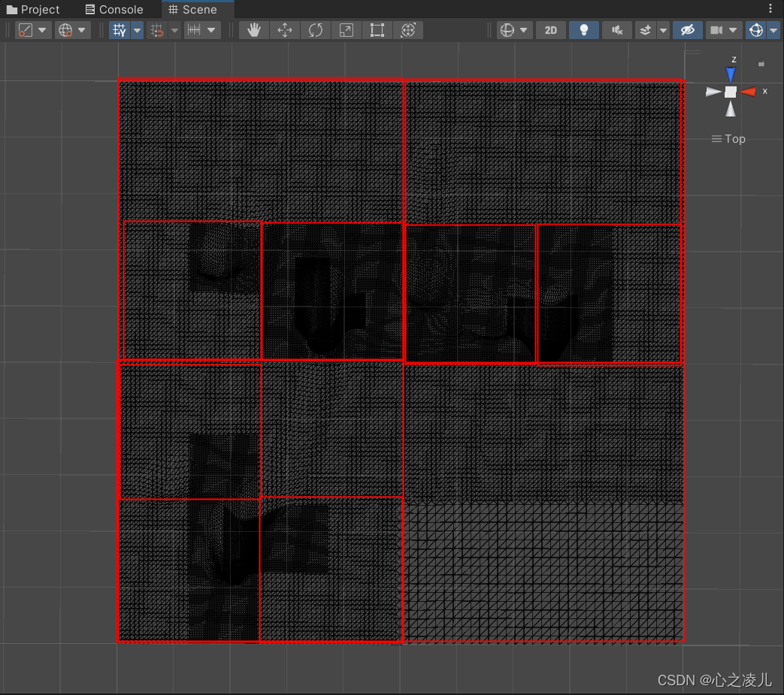Expand the handle rotation dropdown arrow
Screen dimensions: 784x695
[82, 31]
